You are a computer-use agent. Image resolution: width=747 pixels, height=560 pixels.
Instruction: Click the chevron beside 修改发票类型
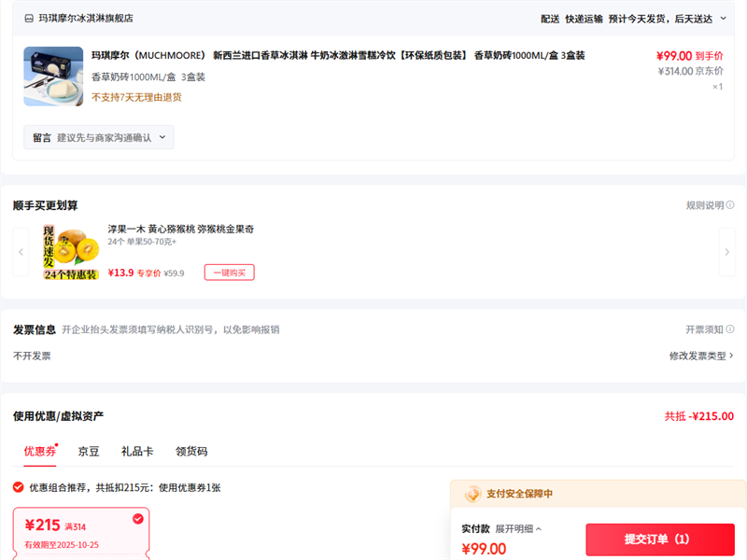coord(731,356)
